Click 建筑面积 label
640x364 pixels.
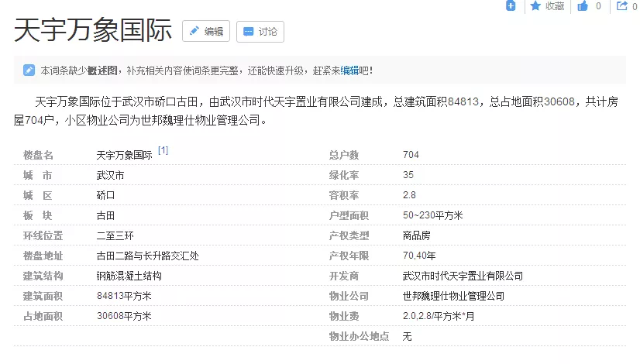point(43,296)
